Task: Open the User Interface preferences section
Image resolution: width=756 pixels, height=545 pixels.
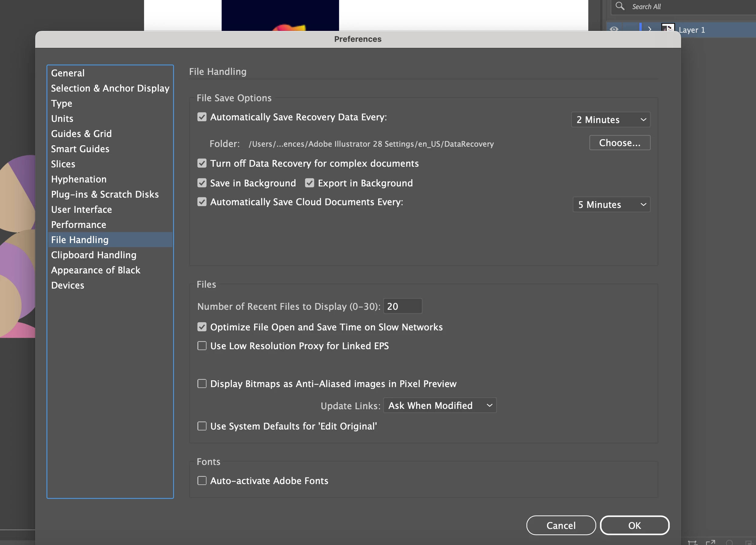Action: [81, 209]
